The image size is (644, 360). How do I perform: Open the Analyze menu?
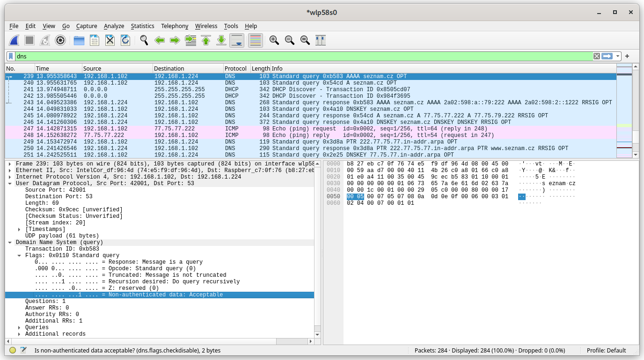[x=114, y=26]
